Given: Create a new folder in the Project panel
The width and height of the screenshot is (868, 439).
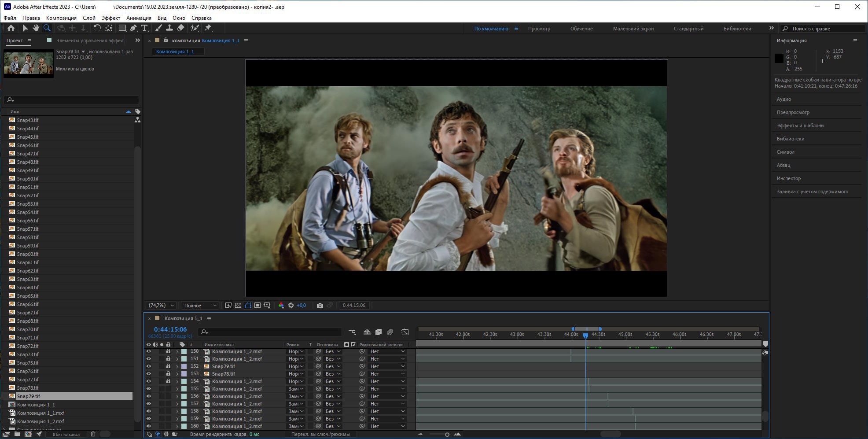Looking at the screenshot, I should pyautogui.click(x=17, y=434).
